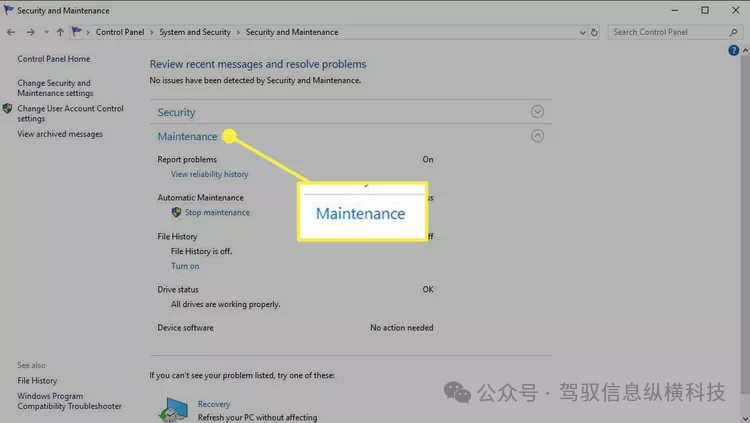750x423 pixels.
Task: Minimize the Security and Maintenance window
Action: click(x=674, y=10)
